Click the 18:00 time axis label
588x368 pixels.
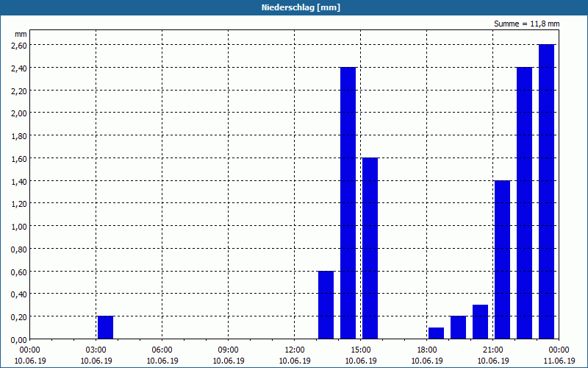pyautogui.click(x=427, y=350)
